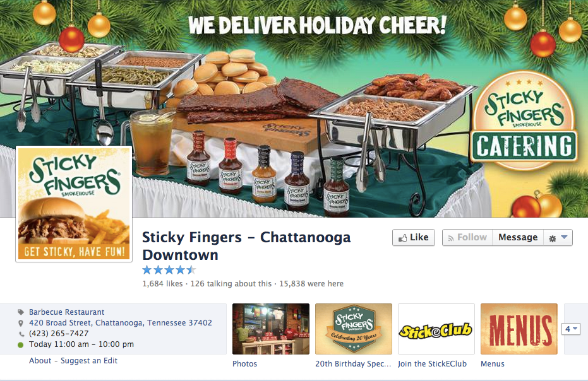Viewport: 588px width, 381px height.
Task: Click the star rating under the page name
Action: click(169, 270)
